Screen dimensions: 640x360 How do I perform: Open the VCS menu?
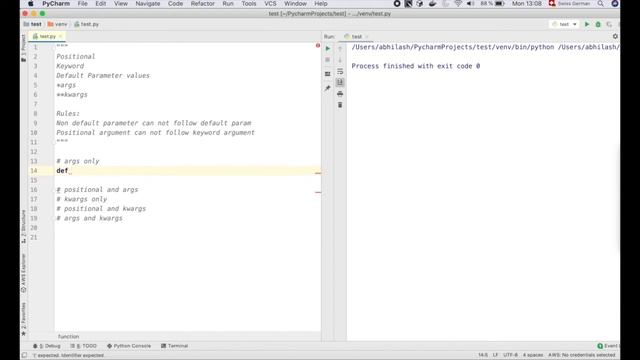click(270, 4)
